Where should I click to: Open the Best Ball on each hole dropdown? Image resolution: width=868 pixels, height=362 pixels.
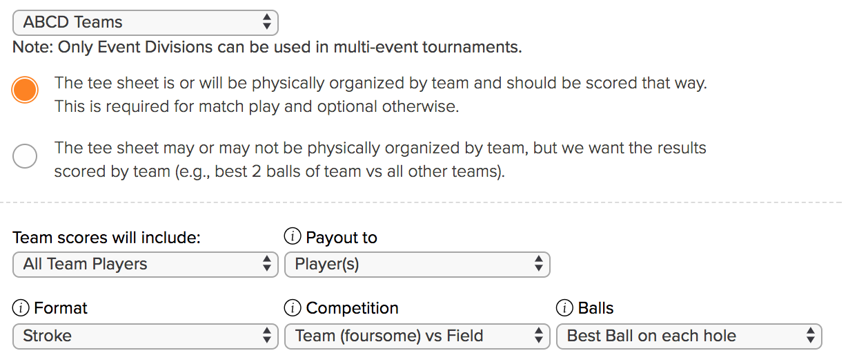689,336
